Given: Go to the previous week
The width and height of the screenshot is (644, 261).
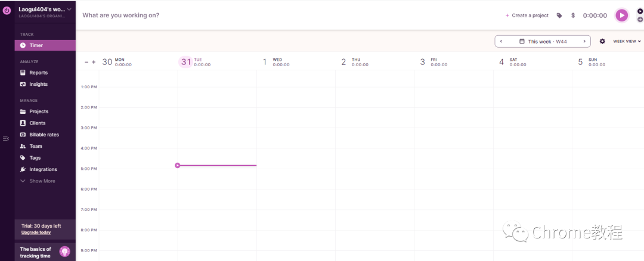Looking at the screenshot, I should click(x=501, y=42).
